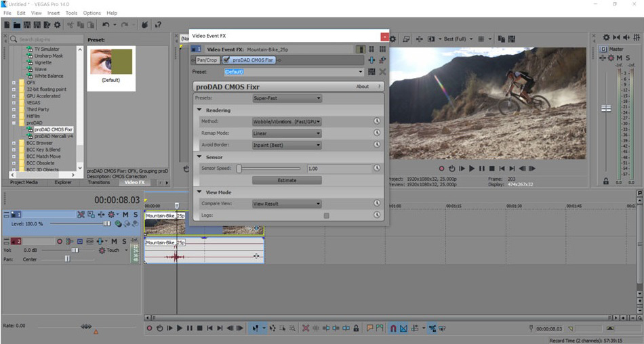Click About in proDAD CMOS Fixr header
Screen dimensions: 644x344
(x=362, y=87)
